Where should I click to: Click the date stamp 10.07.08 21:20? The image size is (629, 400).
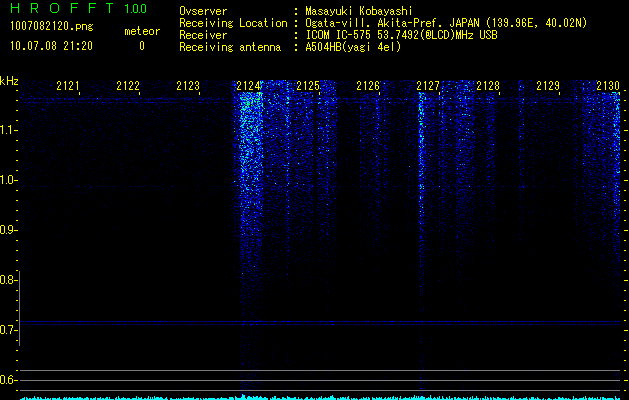click(51, 46)
